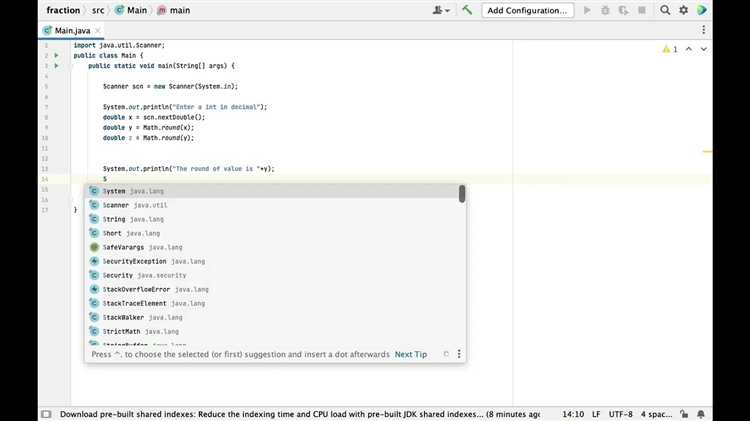Choose StackOverflowError suggestion
Image resolution: width=750 pixels, height=421 pixels.
272,289
